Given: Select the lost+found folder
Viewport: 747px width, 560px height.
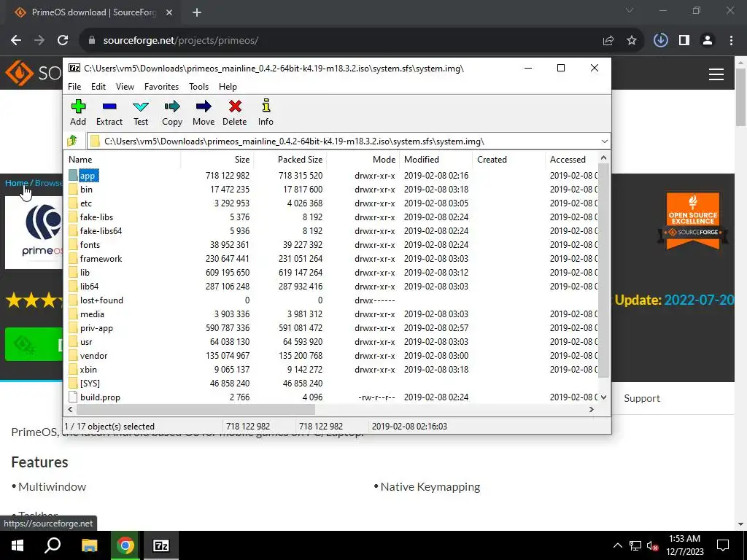Looking at the screenshot, I should click(x=101, y=300).
